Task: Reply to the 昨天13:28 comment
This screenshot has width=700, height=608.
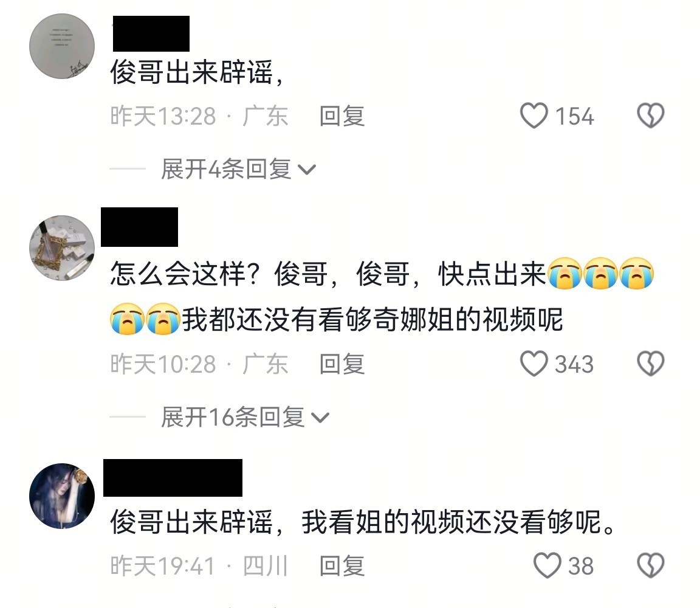Action: pyautogui.click(x=342, y=116)
